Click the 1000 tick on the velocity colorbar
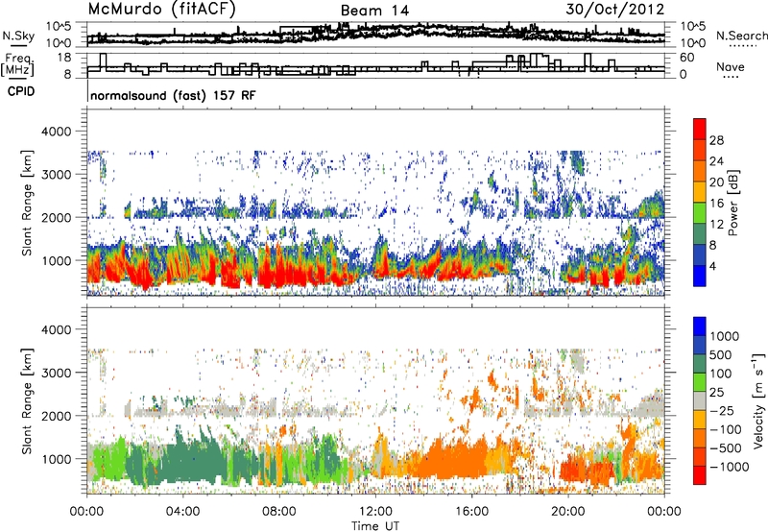The height and width of the screenshot is (532, 768). 725,336
